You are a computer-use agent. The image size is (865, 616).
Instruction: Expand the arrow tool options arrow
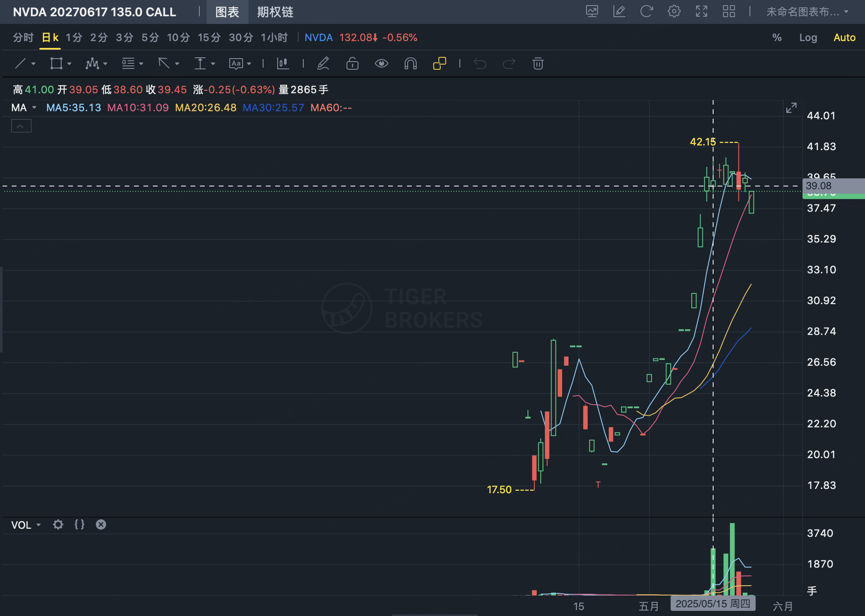click(x=177, y=64)
